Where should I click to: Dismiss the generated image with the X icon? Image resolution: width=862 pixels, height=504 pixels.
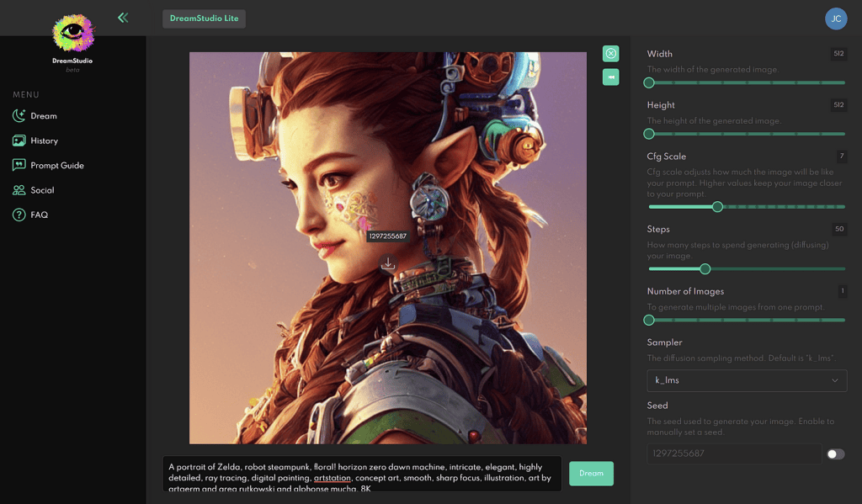pyautogui.click(x=610, y=53)
